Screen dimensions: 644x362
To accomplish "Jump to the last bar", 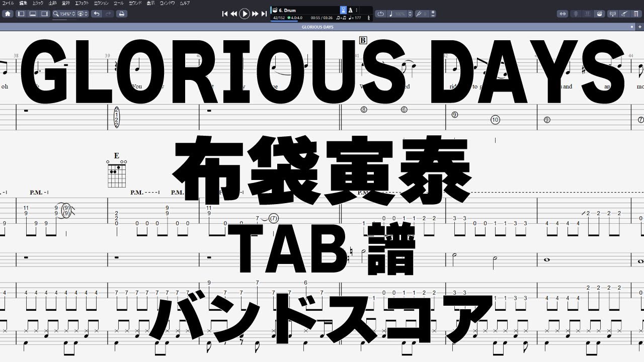I will (x=264, y=14).
